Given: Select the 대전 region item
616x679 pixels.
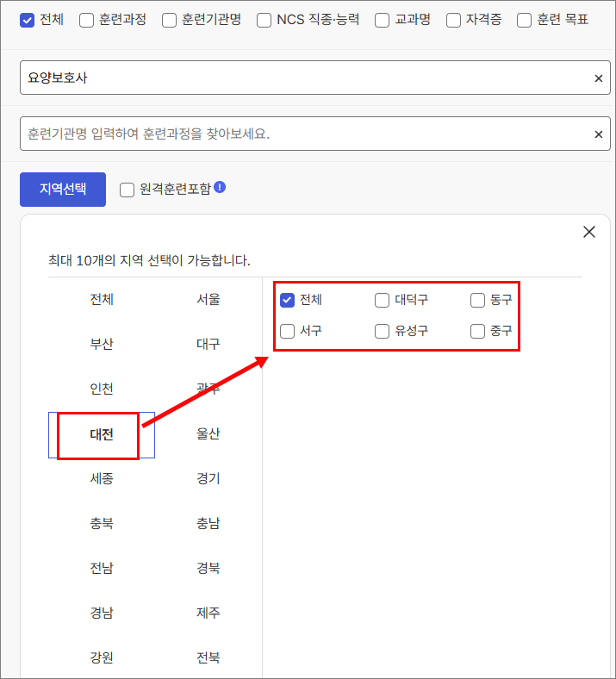Looking at the screenshot, I should click(102, 434).
